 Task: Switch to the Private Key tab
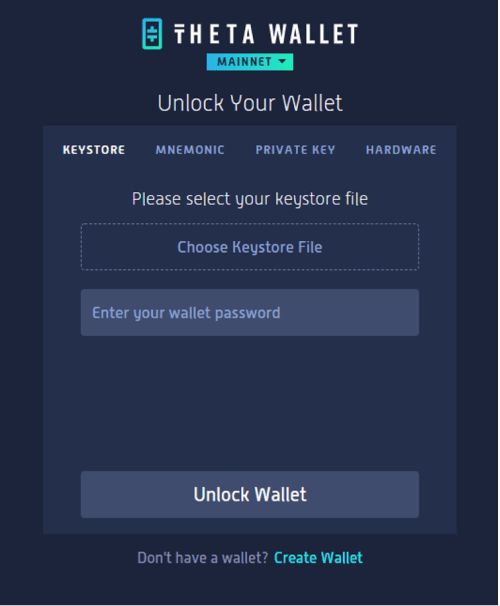[295, 150]
